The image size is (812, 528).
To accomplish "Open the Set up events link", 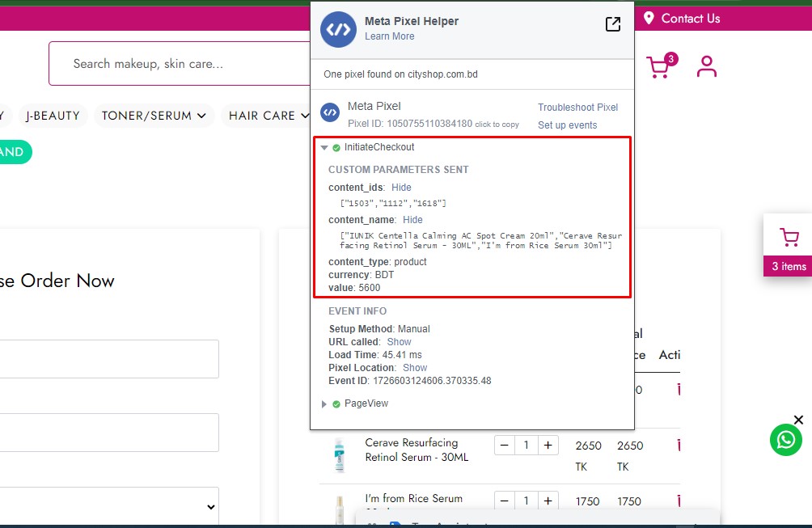I will pyautogui.click(x=567, y=125).
